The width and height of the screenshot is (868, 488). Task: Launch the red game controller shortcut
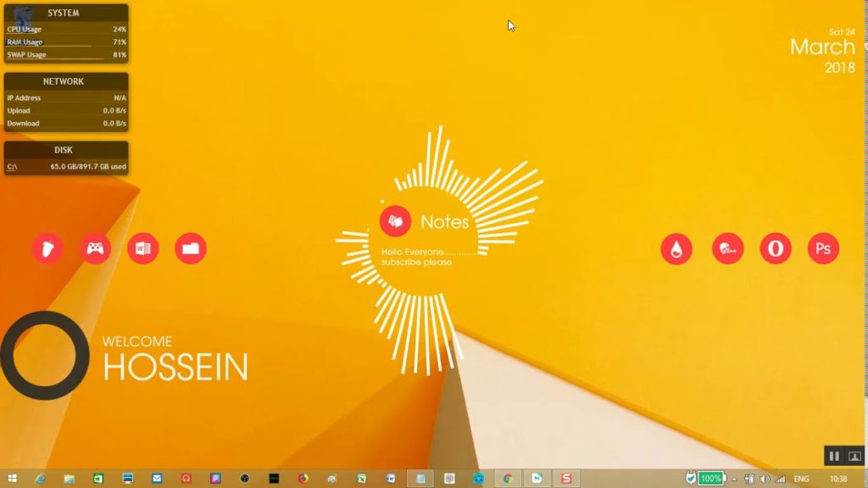point(95,248)
